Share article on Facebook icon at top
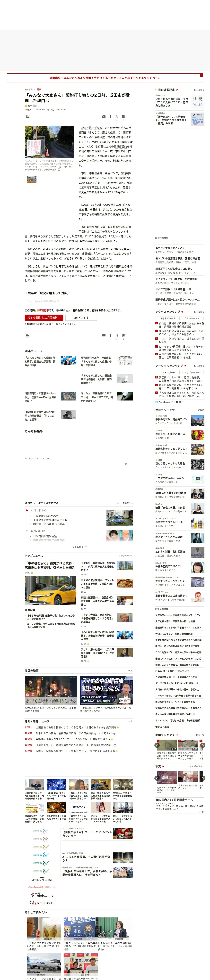Image resolution: width=210 pixels, height=980 pixels. [111, 116]
